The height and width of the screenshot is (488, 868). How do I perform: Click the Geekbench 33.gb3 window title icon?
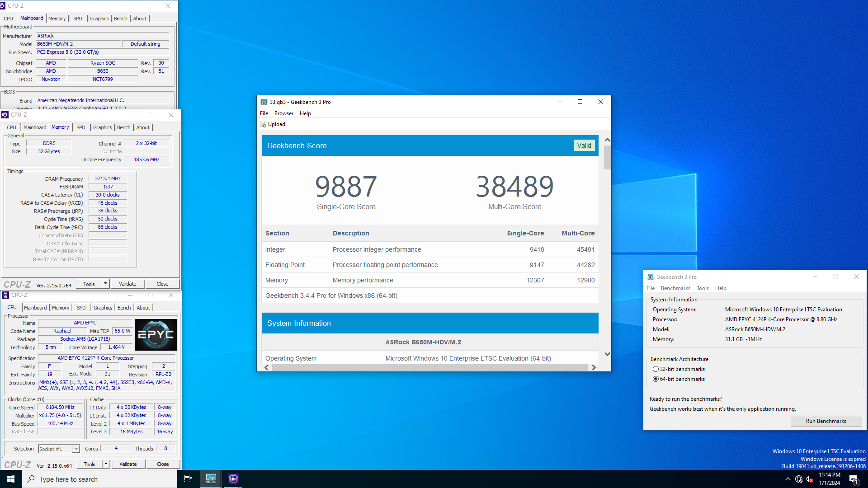pos(264,102)
